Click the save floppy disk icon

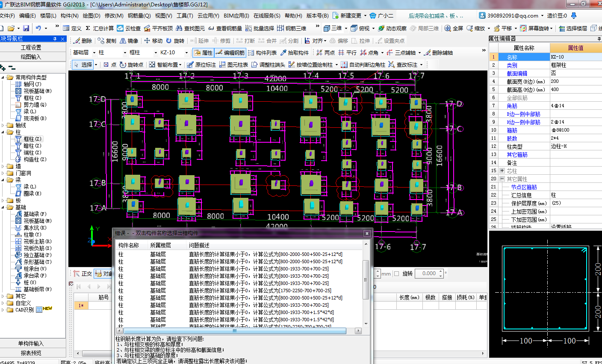26,28
